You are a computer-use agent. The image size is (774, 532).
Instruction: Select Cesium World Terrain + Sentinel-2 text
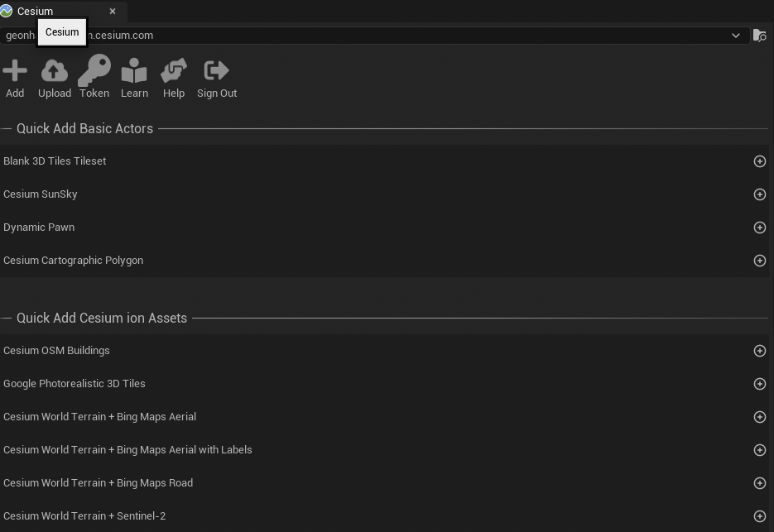coord(84,515)
